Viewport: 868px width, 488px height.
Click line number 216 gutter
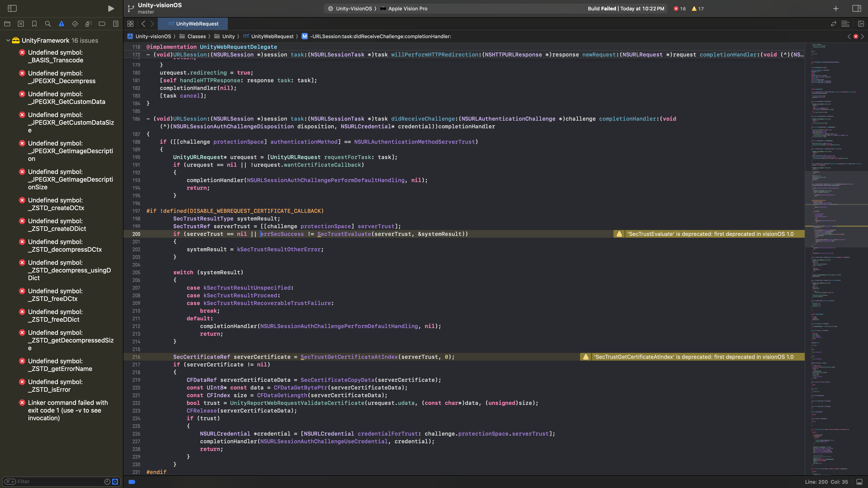coord(136,357)
